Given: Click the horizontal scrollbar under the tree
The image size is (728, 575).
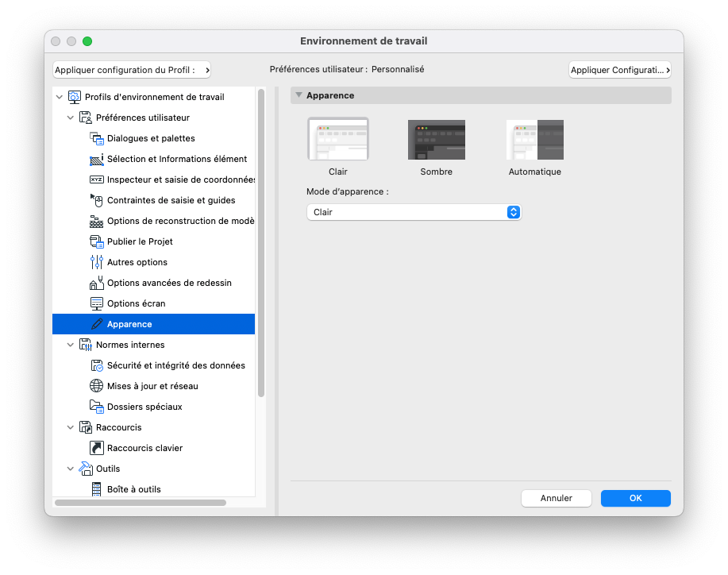Looking at the screenshot, I should tap(141, 503).
